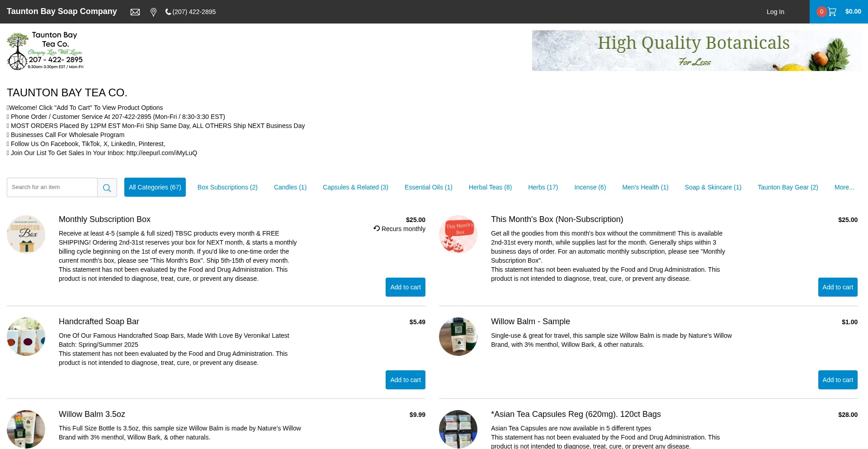
Task: Open Monthly Subscription Box product title
Action: point(104,219)
